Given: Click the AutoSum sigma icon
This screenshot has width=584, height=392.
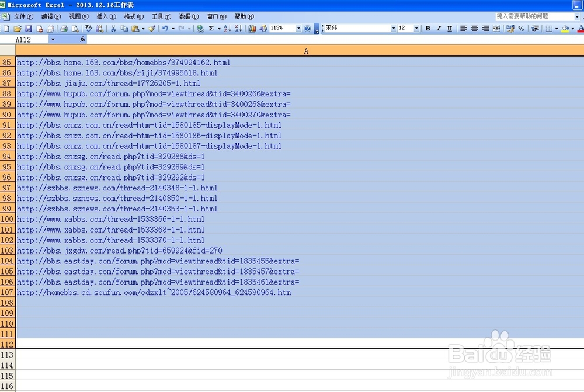Looking at the screenshot, I should (x=211, y=28).
